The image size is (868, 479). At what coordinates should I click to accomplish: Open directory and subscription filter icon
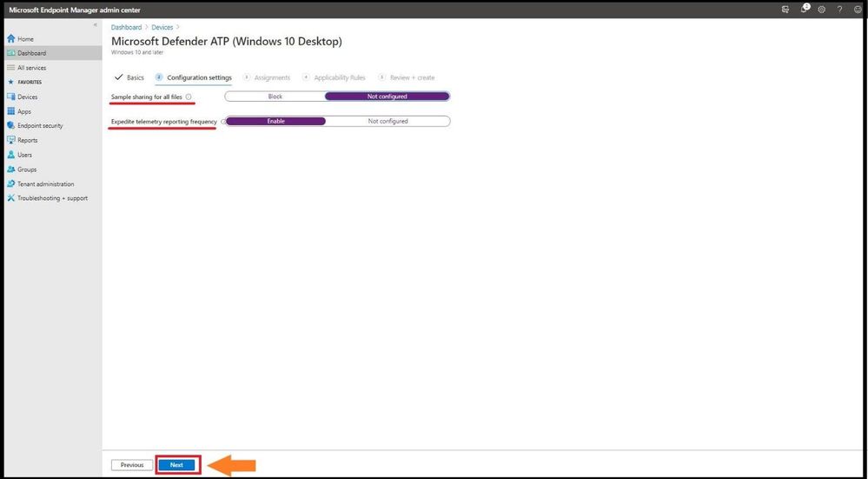pyautogui.click(x=785, y=10)
